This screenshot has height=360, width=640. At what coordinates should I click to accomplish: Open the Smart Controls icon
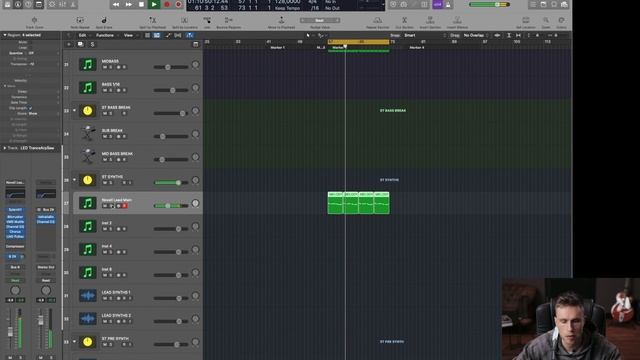pyautogui.click(x=52, y=4)
